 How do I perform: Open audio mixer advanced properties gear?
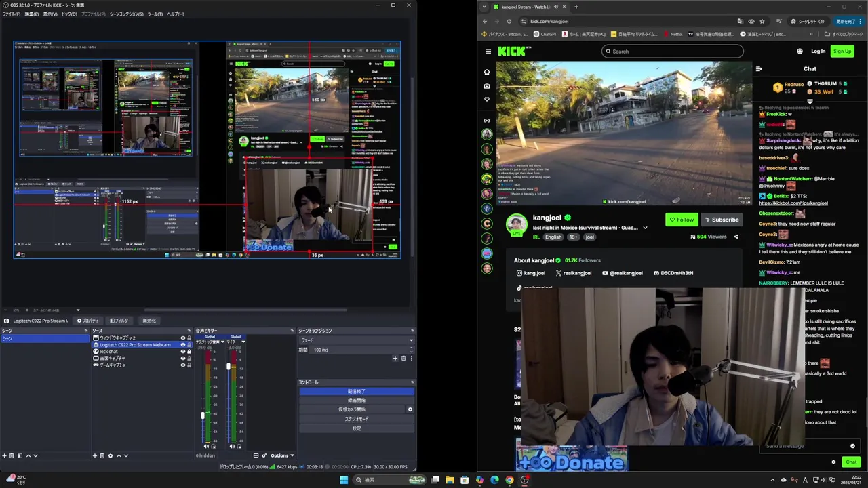264,455
